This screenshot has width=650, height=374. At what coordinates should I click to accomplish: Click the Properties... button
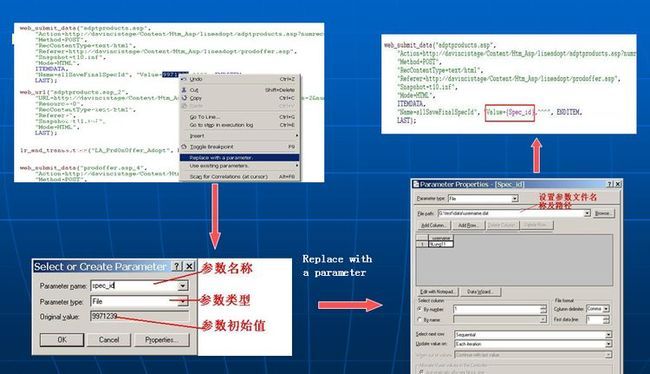162,340
